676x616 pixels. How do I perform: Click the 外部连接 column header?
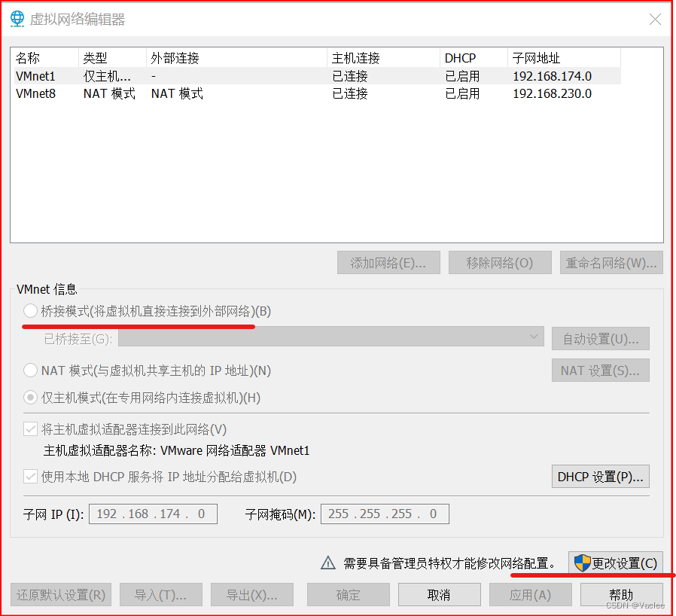[236, 58]
